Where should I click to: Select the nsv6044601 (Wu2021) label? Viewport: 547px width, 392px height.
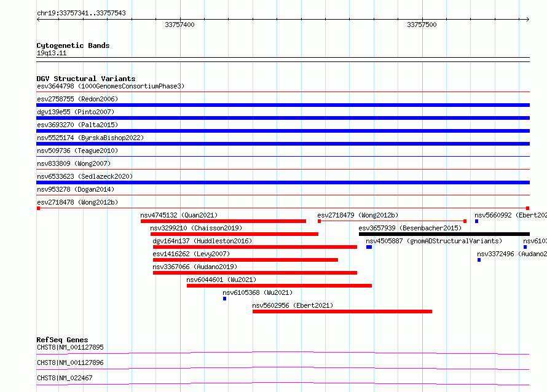click(221, 280)
